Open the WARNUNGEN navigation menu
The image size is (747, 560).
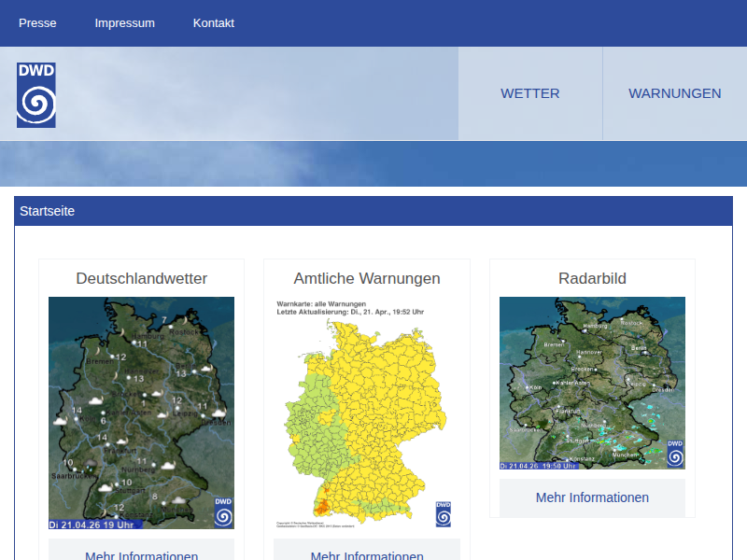(x=674, y=93)
